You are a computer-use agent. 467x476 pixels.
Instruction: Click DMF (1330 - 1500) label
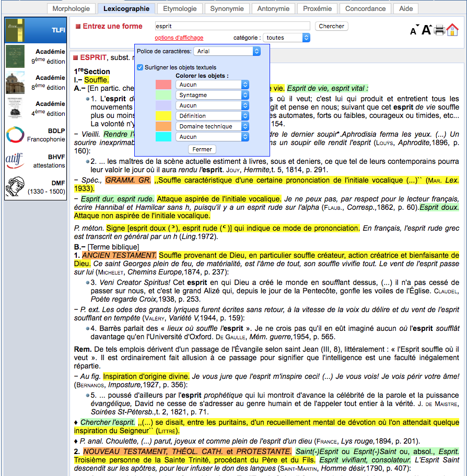click(46, 187)
